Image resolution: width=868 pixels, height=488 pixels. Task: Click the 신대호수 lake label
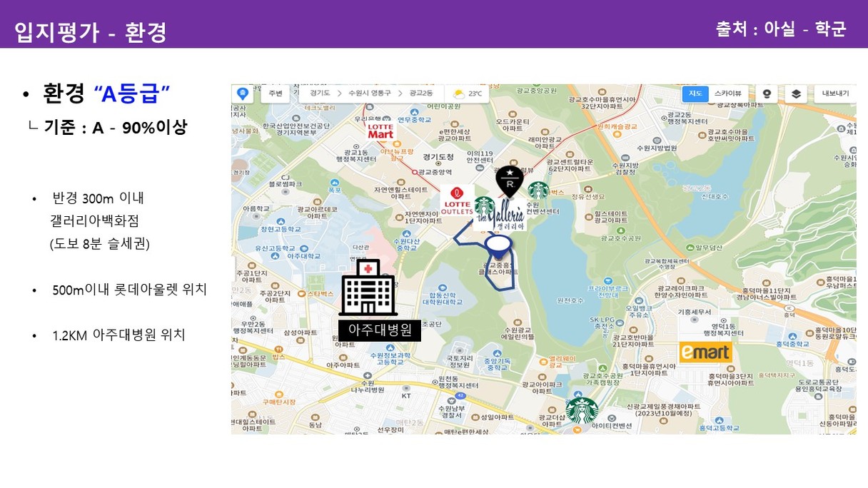point(713,195)
